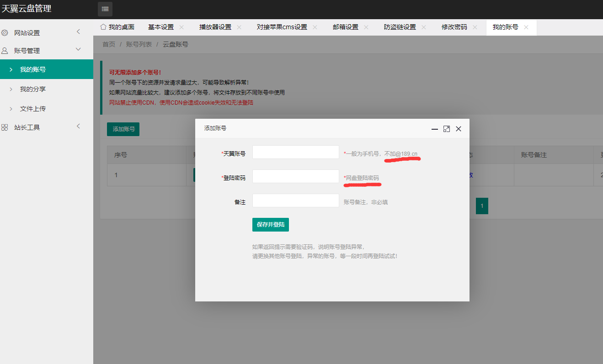603x364 pixels.
Task: Click the 登陆密码 field label
Action: pos(233,178)
